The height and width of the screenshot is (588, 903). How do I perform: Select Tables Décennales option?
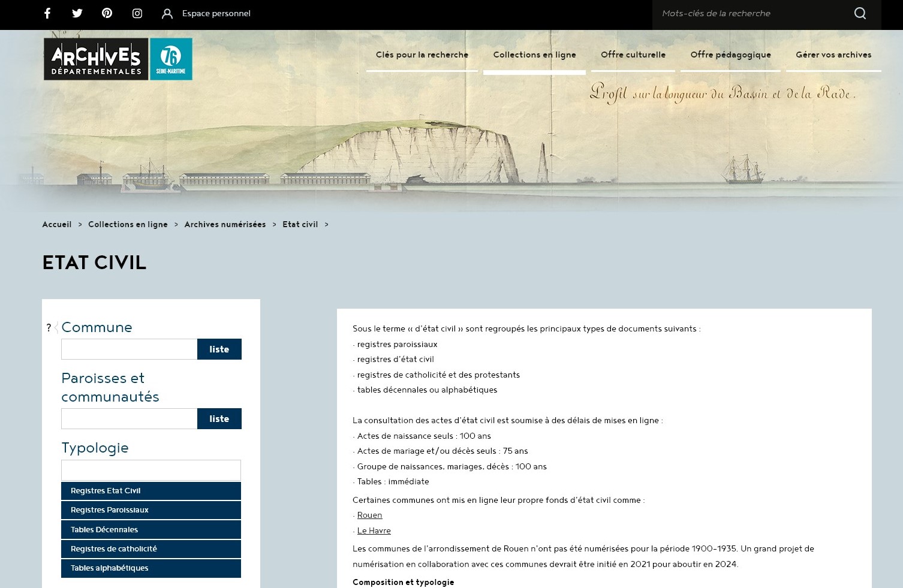tap(151, 530)
